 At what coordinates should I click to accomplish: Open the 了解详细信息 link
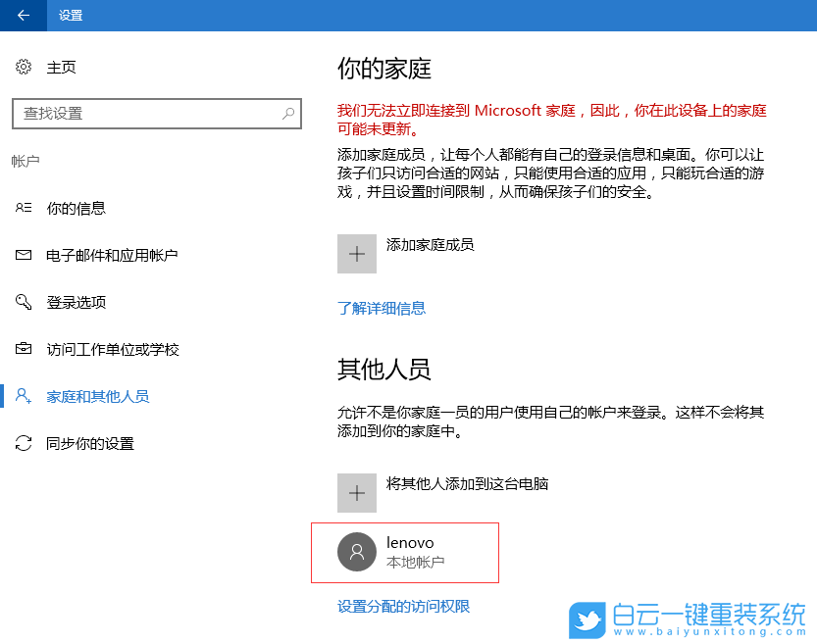tap(382, 308)
